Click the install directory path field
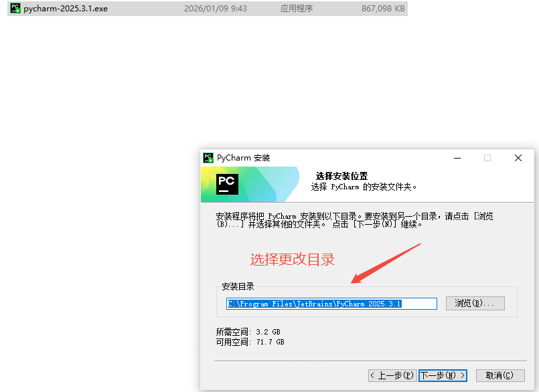 (x=331, y=304)
